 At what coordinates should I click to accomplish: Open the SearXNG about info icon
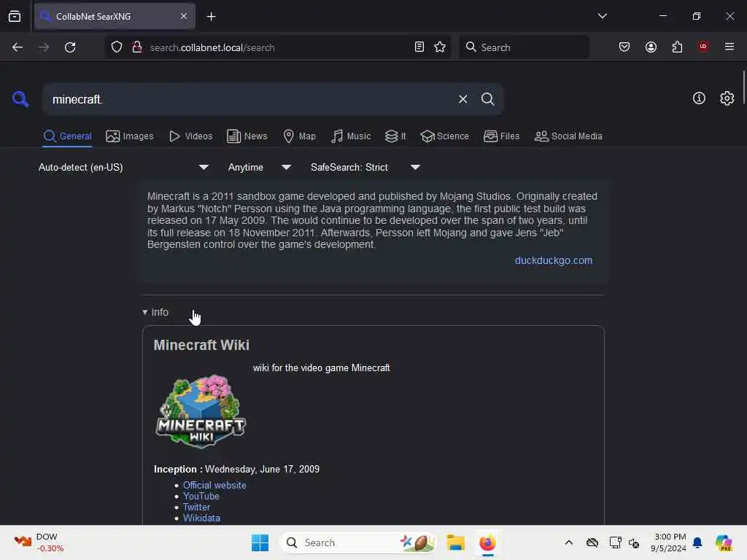coord(699,98)
